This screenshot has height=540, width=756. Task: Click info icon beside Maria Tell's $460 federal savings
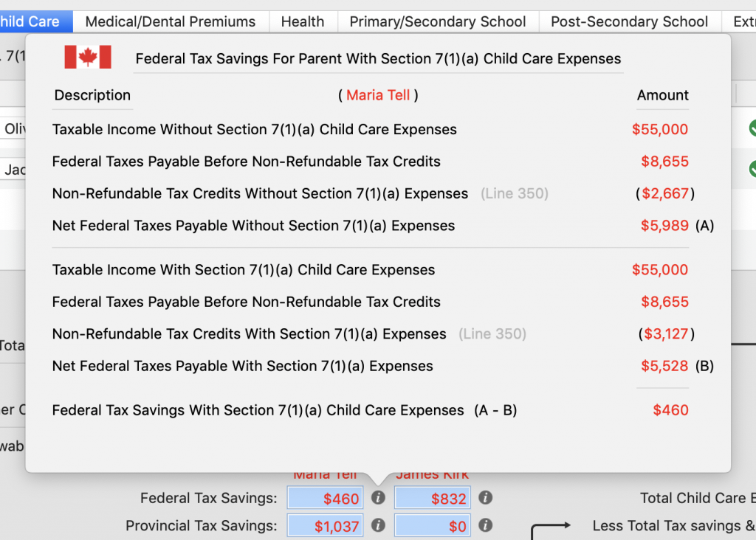tap(378, 498)
